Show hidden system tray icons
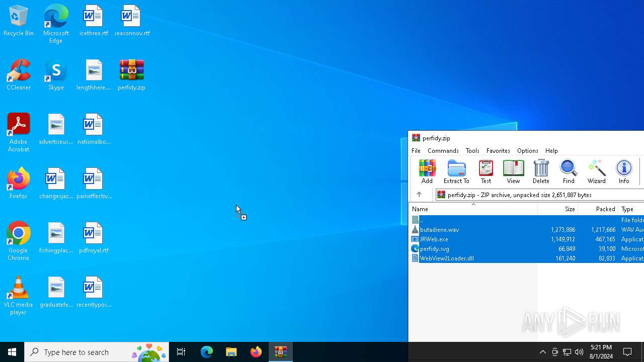The height and width of the screenshot is (362, 644). coord(542,352)
